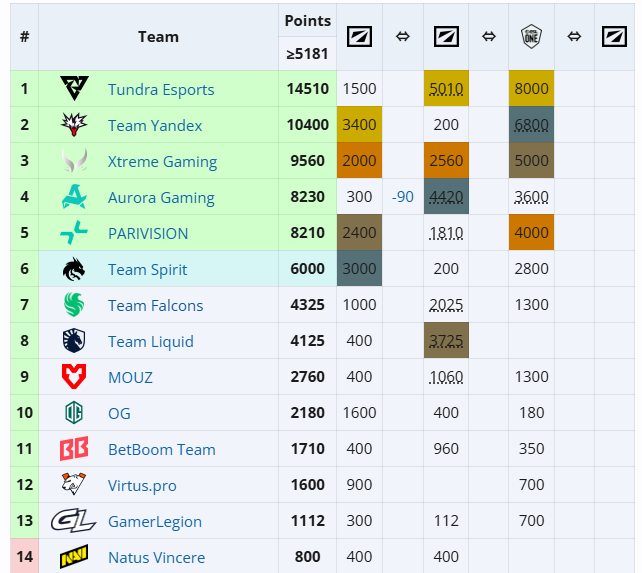The height and width of the screenshot is (573, 642).
Task: Click Virtus.pro's 900 points cell
Action: [359, 485]
